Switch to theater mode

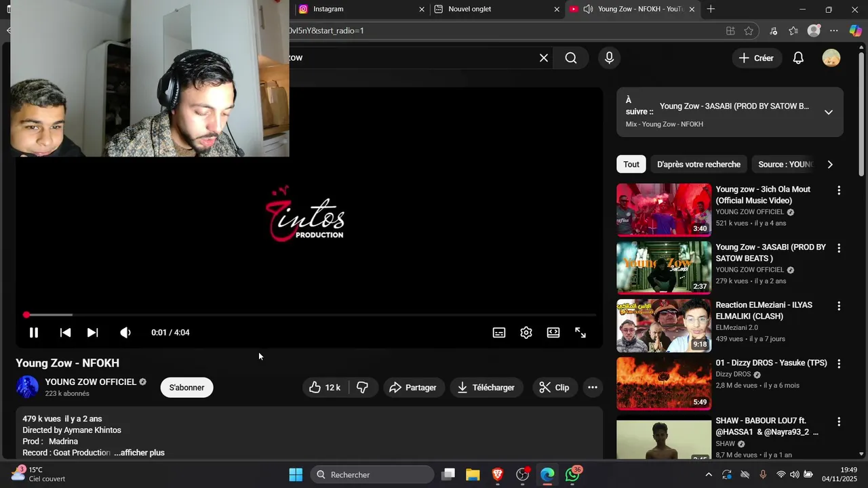coord(553,333)
